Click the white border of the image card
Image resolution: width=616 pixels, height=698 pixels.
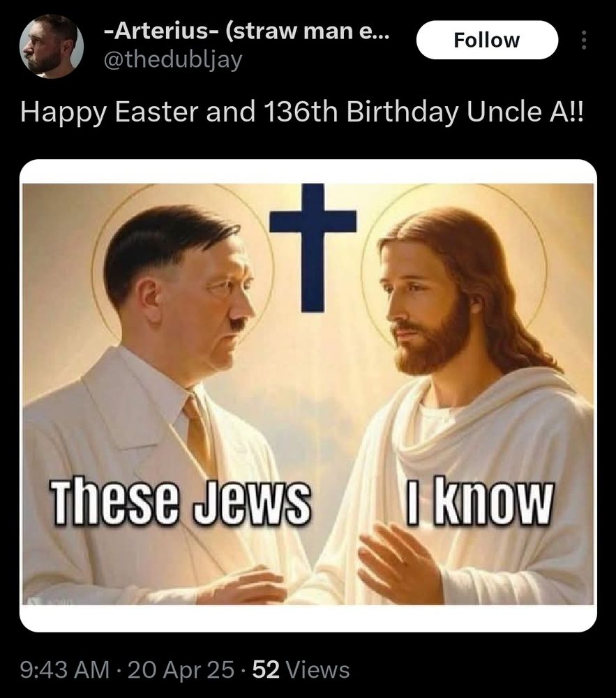(308, 618)
